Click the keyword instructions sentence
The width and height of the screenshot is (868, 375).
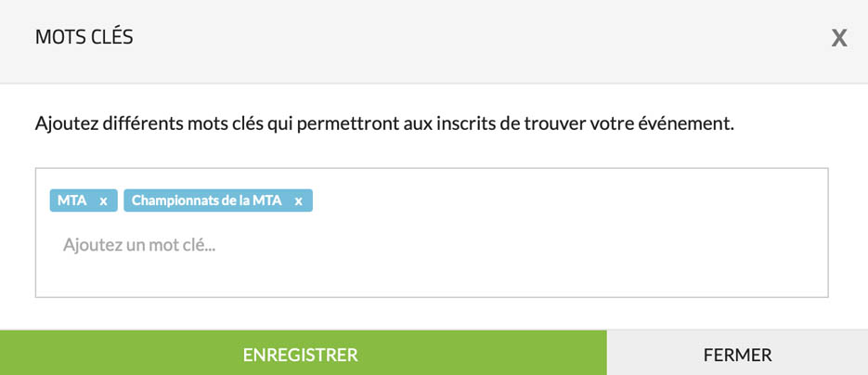point(384,123)
